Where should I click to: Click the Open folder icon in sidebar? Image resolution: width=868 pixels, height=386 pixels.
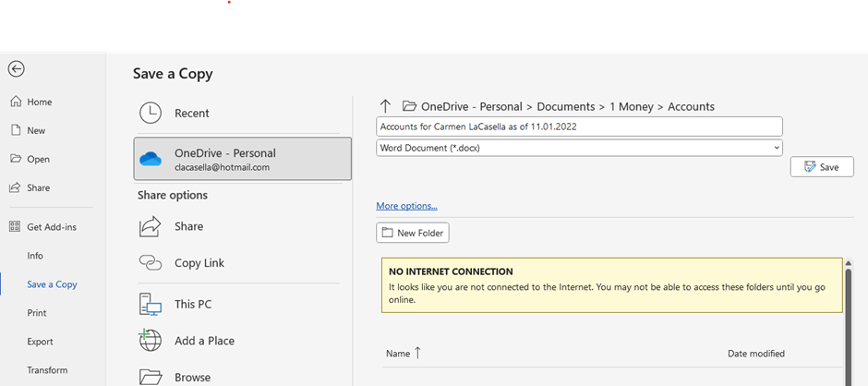pos(16,159)
